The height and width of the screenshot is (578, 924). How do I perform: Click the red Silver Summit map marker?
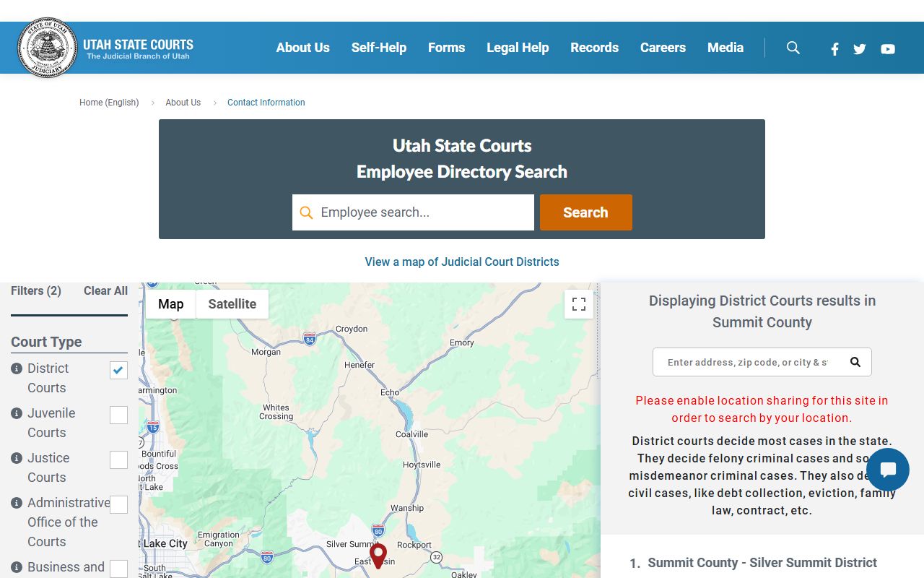click(x=378, y=556)
